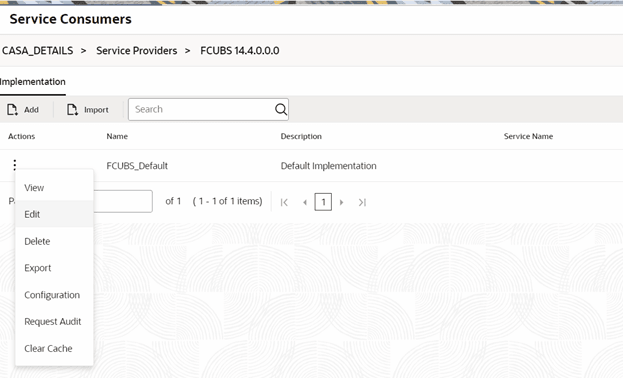Click the Actions column header
Image resolution: width=623 pixels, height=378 pixels.
[x=21, y=136]
